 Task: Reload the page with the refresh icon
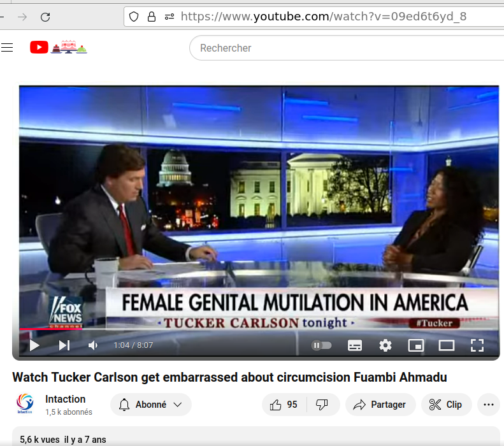coord(45,17)
